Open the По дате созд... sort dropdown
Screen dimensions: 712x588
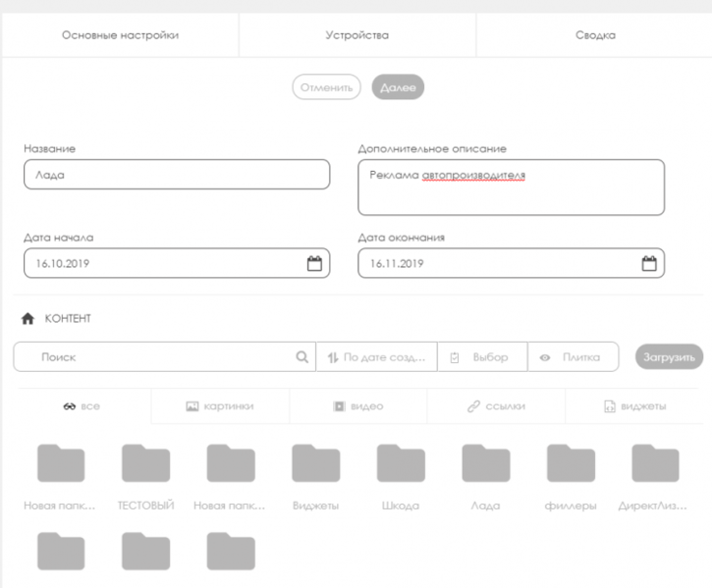pos(376,357)
